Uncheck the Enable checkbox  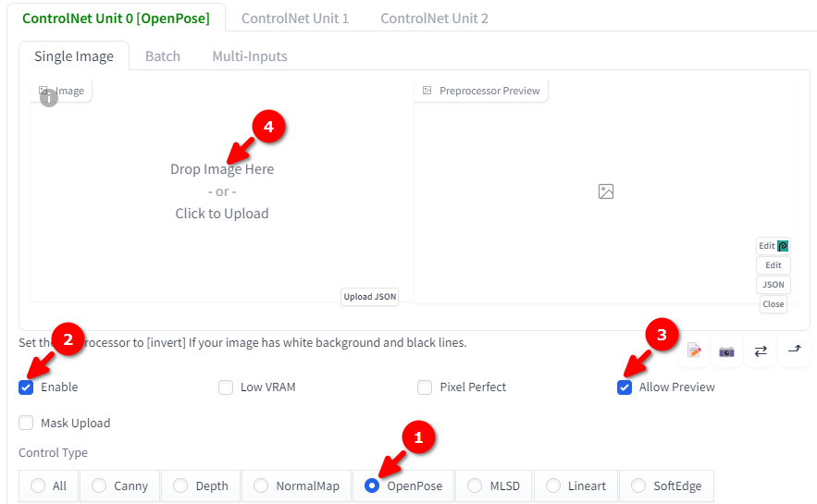click(26, 387)
